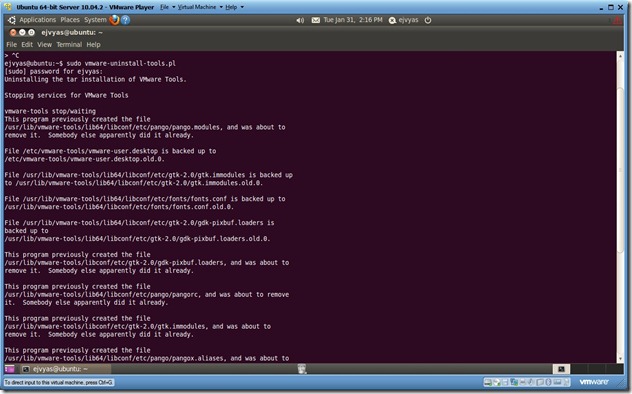Open the terminal Help menu
This screenshot has width=632, height=394.
point(93,44)
